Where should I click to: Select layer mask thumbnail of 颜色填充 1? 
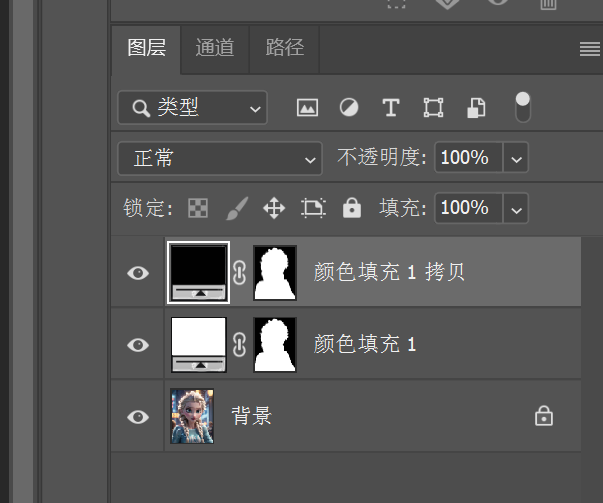275,345
